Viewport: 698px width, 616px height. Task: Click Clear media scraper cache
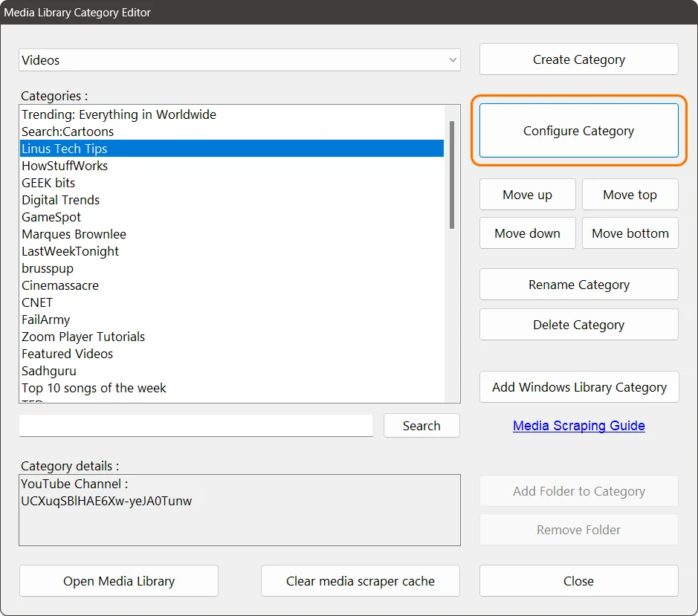pos(360,581)
